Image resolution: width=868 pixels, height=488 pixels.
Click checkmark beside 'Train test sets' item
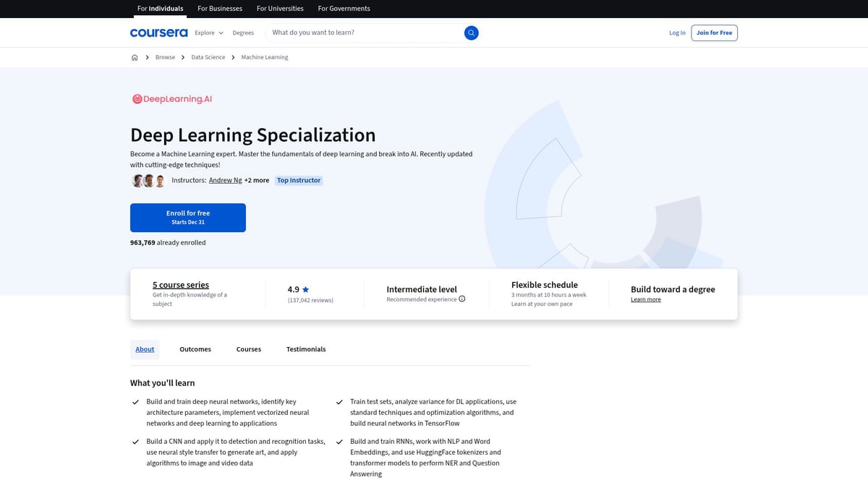339,402
